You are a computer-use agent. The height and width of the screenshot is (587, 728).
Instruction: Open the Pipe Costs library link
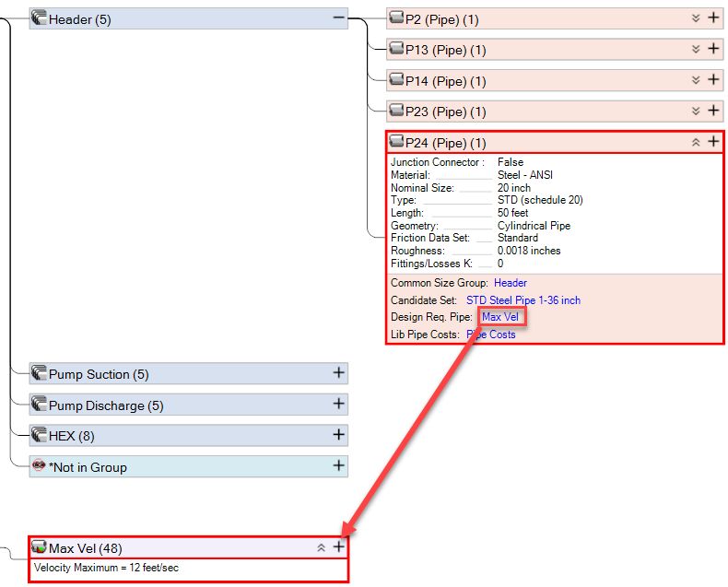coord(491,335)
